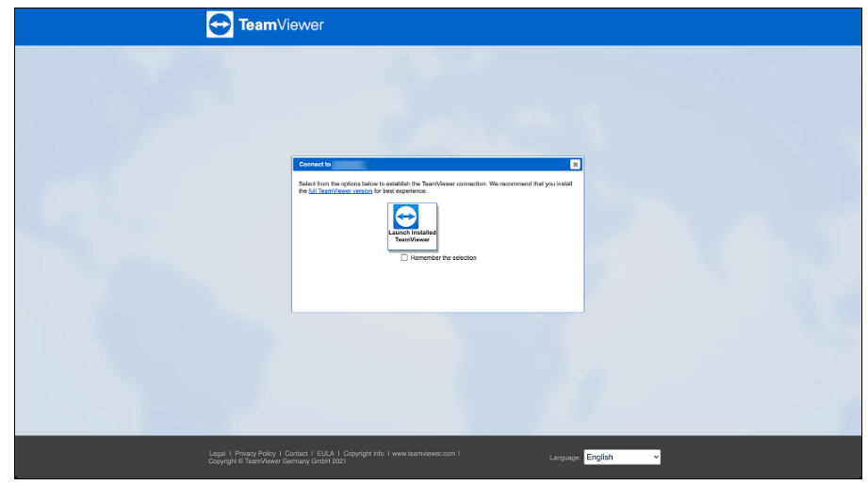
Task: Click the blue TeamViewer icon in the dialog
Action: click(x=405, y=217)
